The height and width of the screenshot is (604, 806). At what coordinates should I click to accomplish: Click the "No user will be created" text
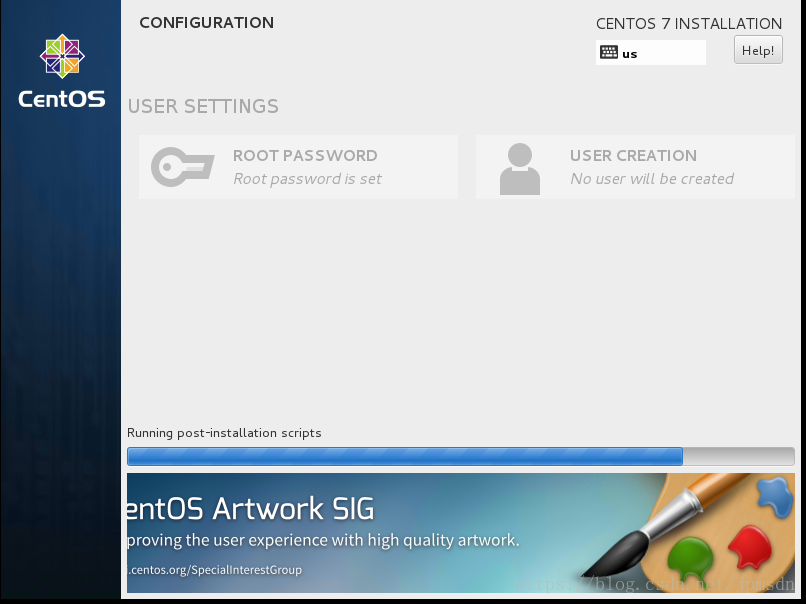[x=652, y=179]
